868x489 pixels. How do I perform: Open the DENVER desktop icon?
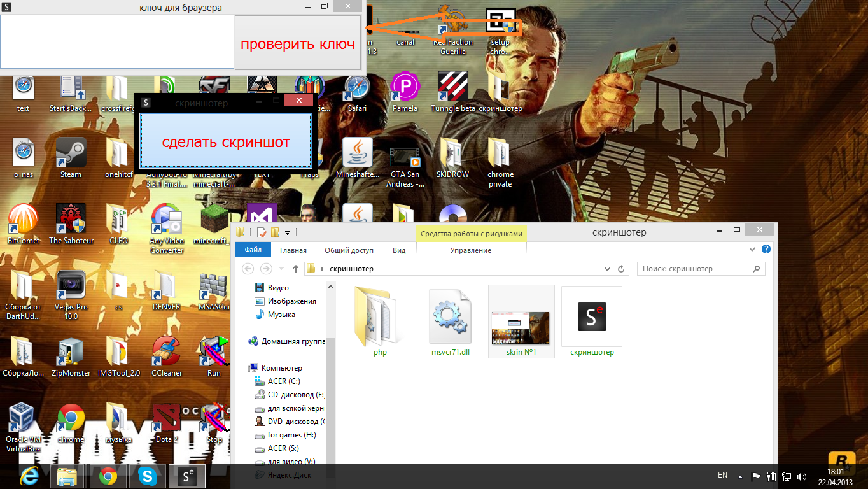pyautogui.click(x=166, y=290)
